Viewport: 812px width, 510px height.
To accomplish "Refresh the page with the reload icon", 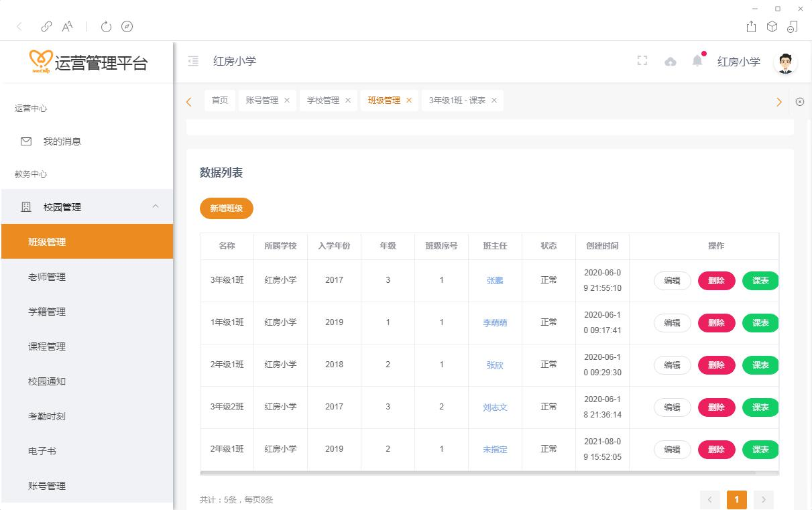I will tap(106, 27).
